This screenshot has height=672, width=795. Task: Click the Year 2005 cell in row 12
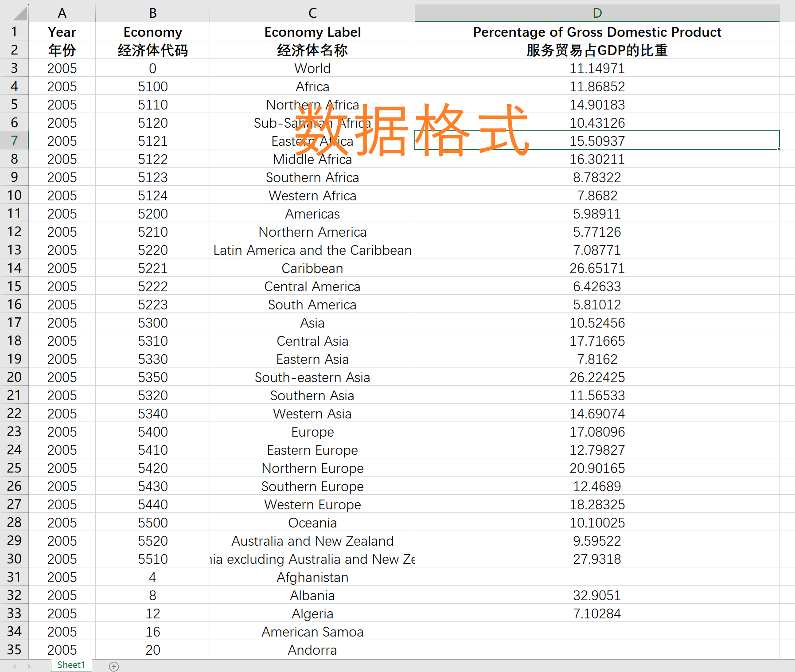click(x=62, y=232)
